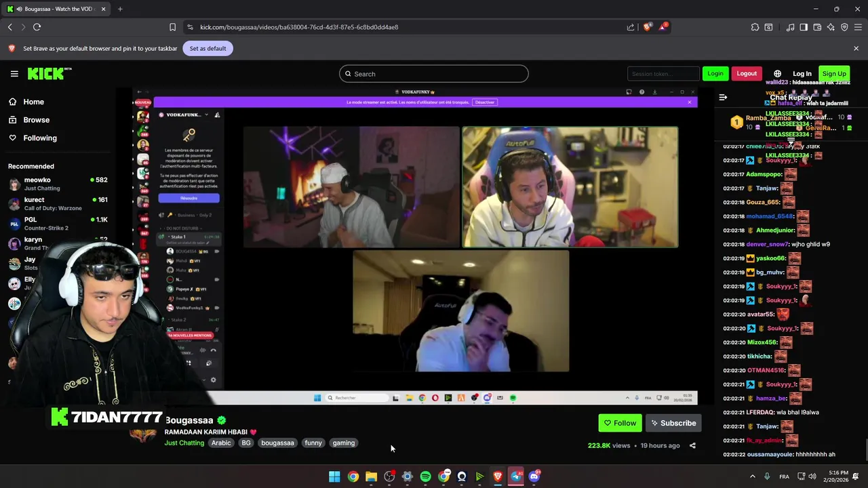Open the Brave Wallet icon

point(817,27)
